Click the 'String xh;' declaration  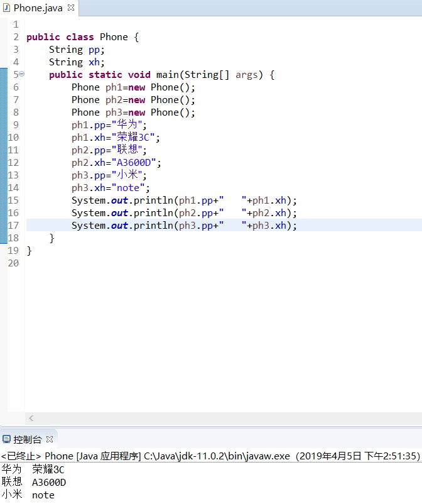pyautogui.click(x=77, y=62)
